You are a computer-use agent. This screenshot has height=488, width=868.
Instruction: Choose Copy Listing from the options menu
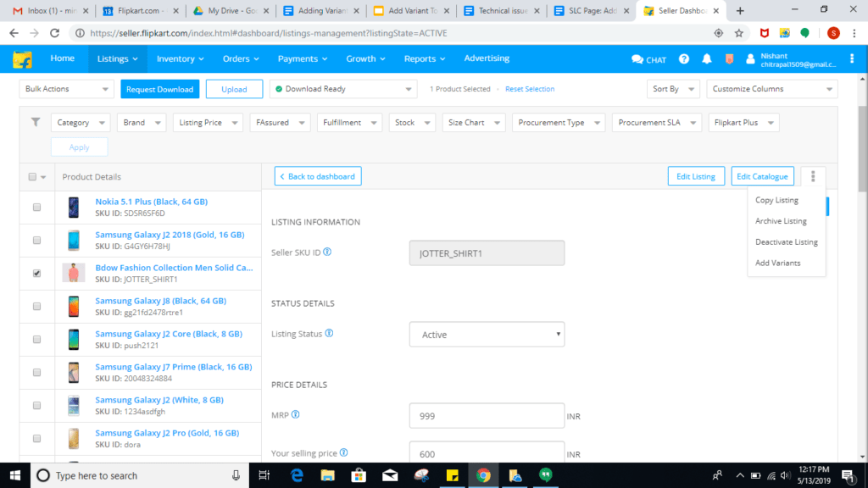pyautogui.click(x=776, y=200)
